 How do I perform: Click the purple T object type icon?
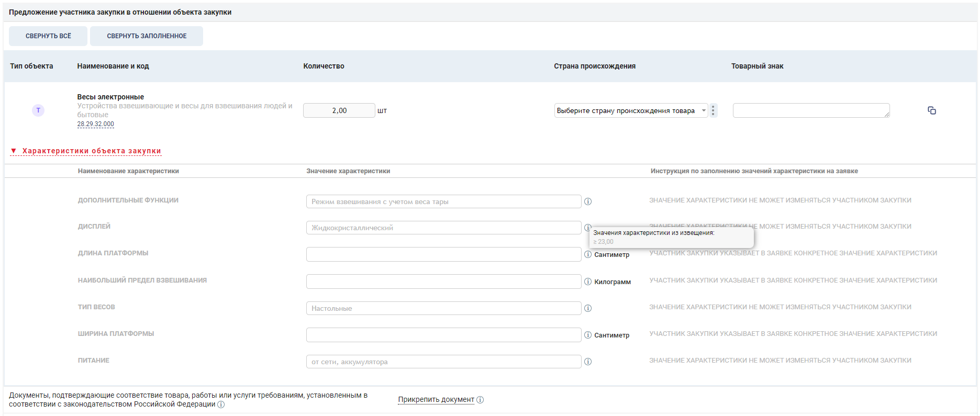(x=38, y=110)
